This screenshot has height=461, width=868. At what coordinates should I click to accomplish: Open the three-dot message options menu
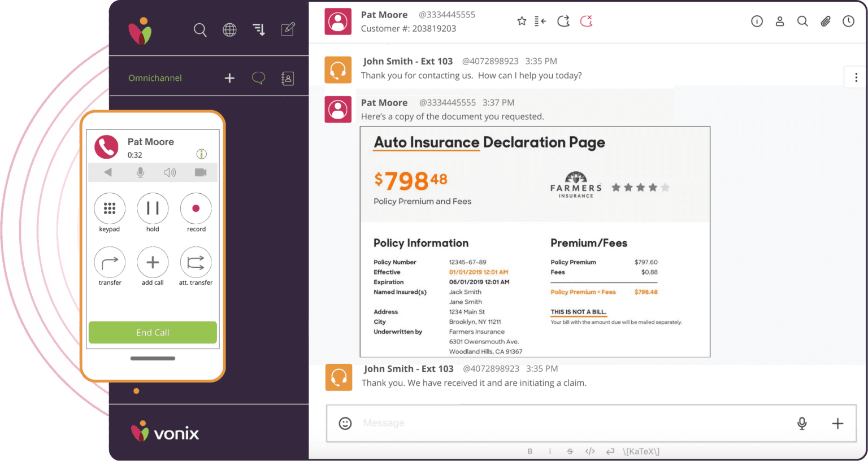coord(856,78)
